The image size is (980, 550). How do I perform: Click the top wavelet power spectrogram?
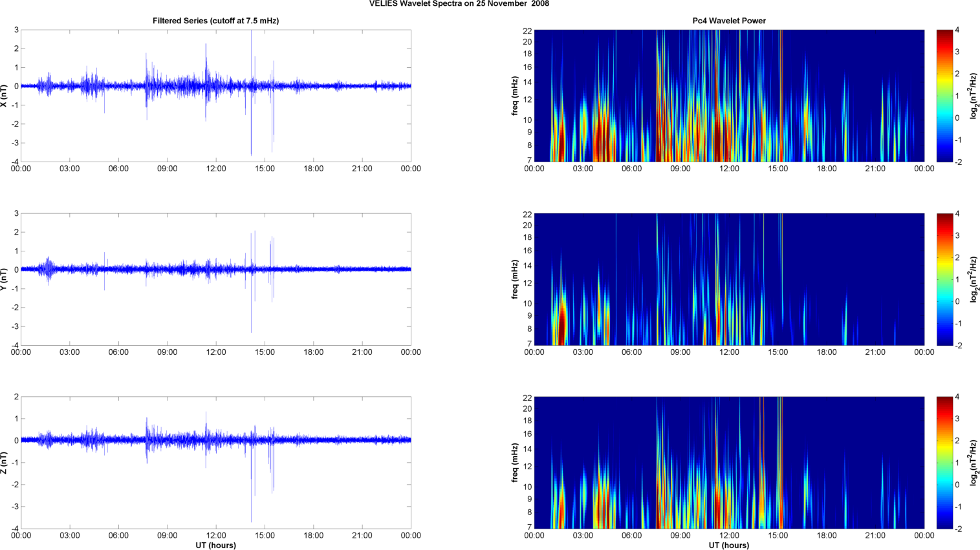(x=729, y=96)
